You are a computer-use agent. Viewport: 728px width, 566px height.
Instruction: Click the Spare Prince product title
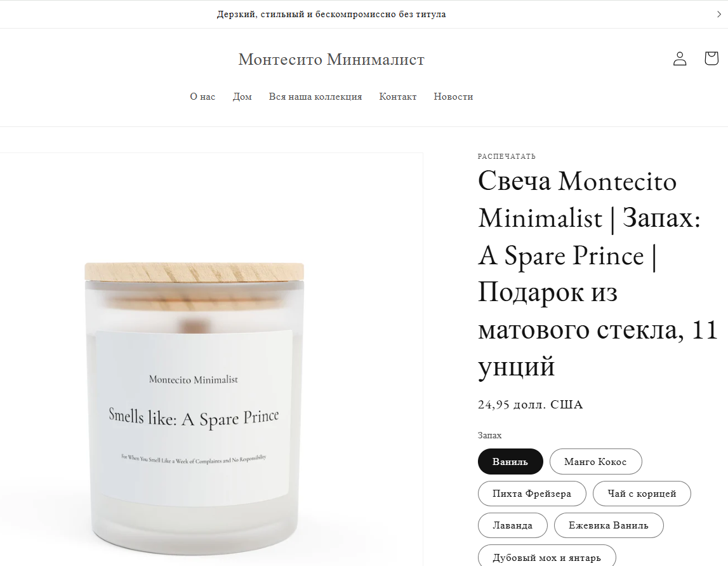pyautogui.click(x=598, y=273)
